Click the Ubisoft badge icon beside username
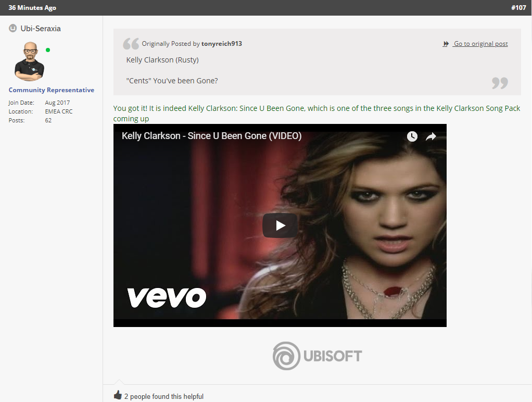532x402 pixels. [12, 28]
